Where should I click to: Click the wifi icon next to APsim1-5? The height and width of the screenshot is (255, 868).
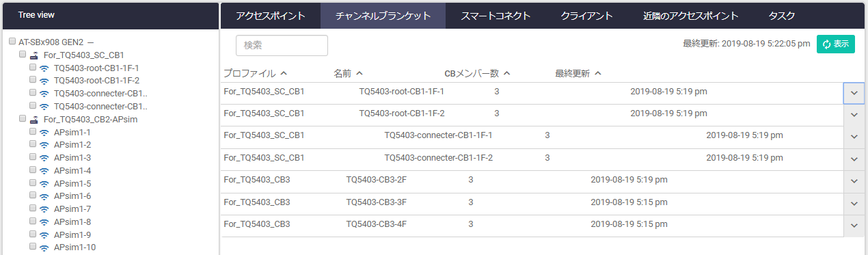click(x=44, y=184)
